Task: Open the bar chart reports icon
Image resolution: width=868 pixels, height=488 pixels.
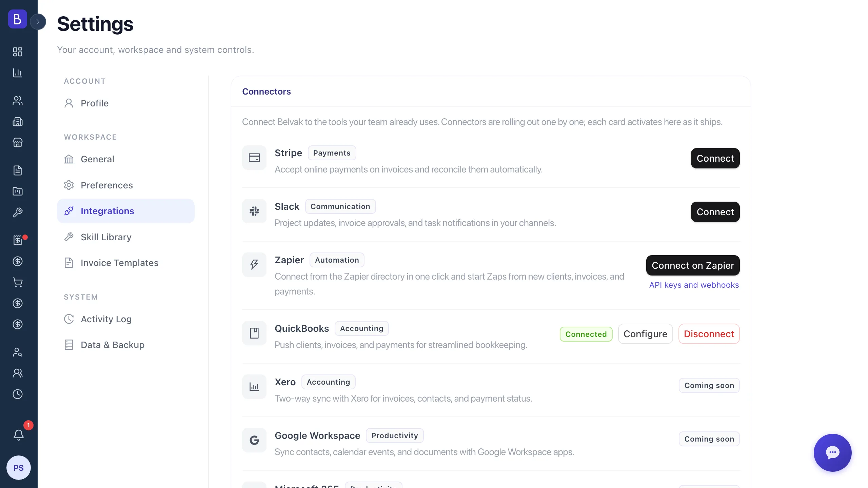Action: coord(18,73)
